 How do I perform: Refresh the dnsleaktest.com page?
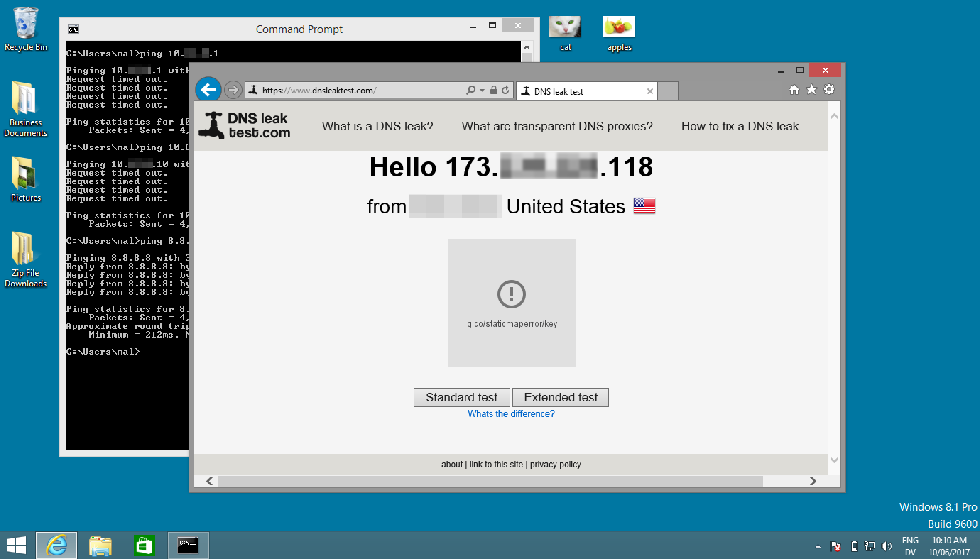click(x=505, y=90)
